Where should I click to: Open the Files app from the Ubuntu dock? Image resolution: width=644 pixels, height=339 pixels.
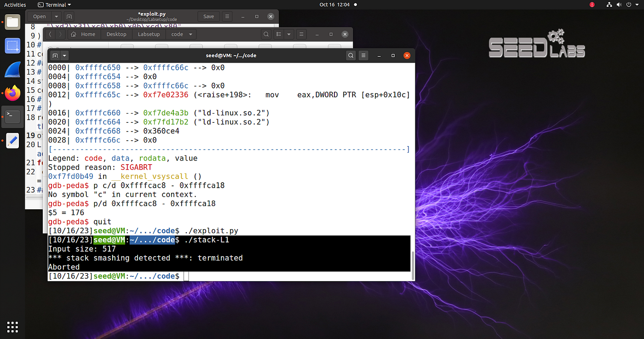click(12, 22)
